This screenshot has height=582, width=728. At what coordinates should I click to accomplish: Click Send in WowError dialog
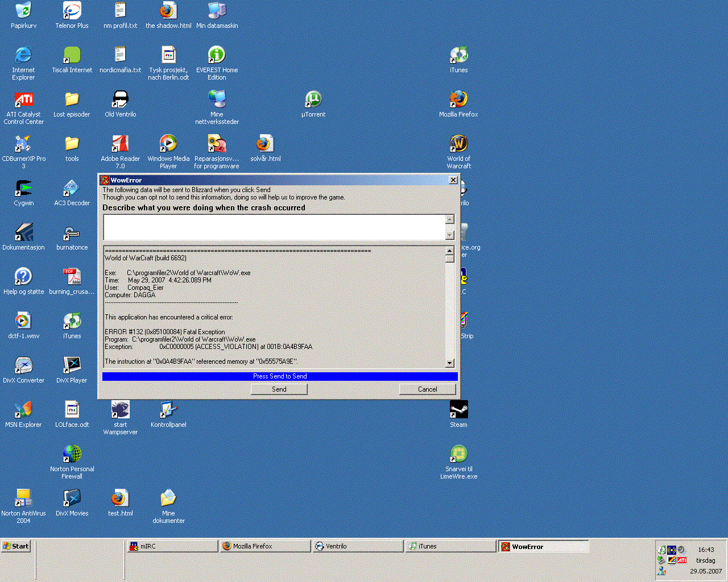[279, 389]
